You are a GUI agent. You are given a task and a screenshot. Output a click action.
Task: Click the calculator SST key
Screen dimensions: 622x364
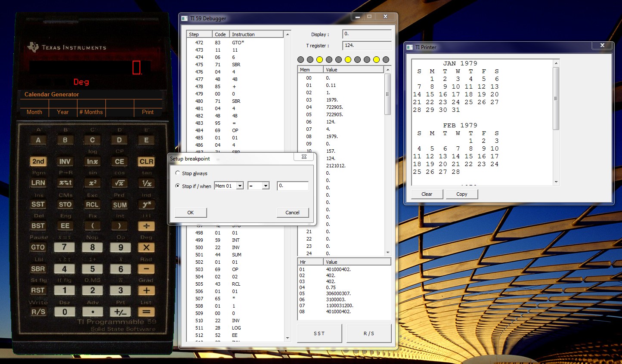click(x=38, y=204)
